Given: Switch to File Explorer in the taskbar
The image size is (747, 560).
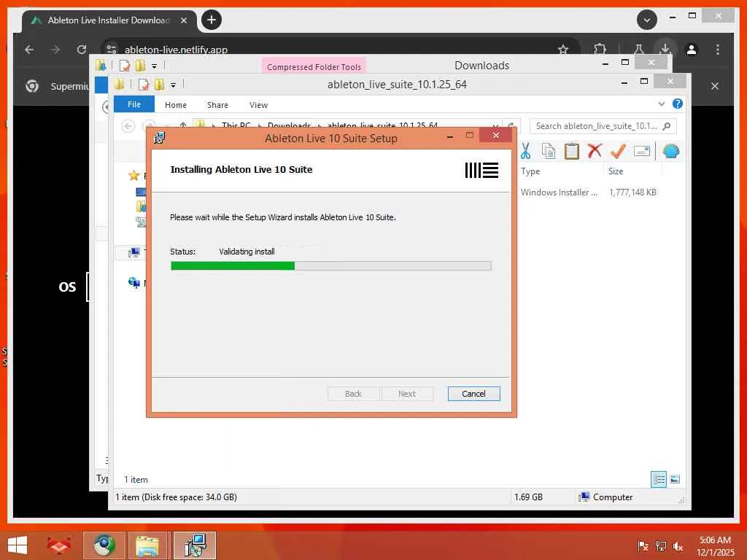Looking at the screenshot, I should (147, 545).
